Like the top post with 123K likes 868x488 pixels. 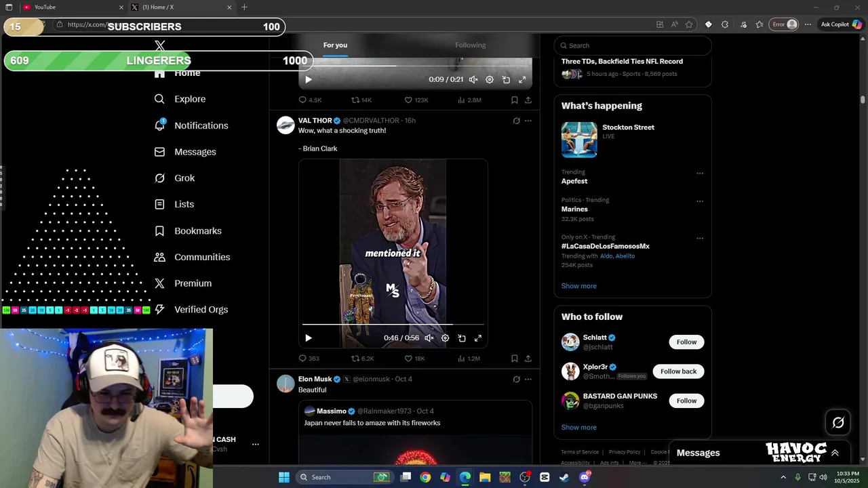[416, 100]
